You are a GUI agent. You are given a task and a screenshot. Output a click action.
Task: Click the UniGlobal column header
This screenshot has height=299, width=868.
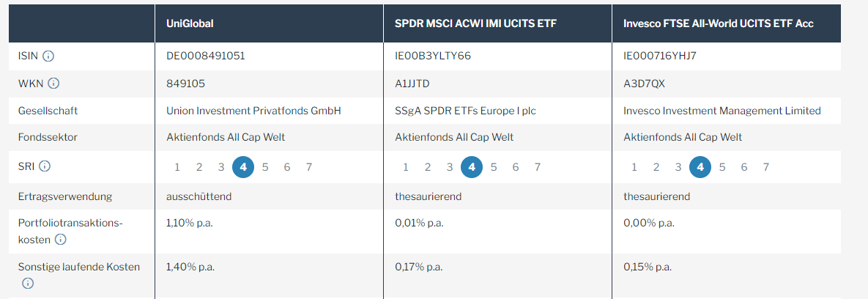pyautogui.click(x=190, y=23)
